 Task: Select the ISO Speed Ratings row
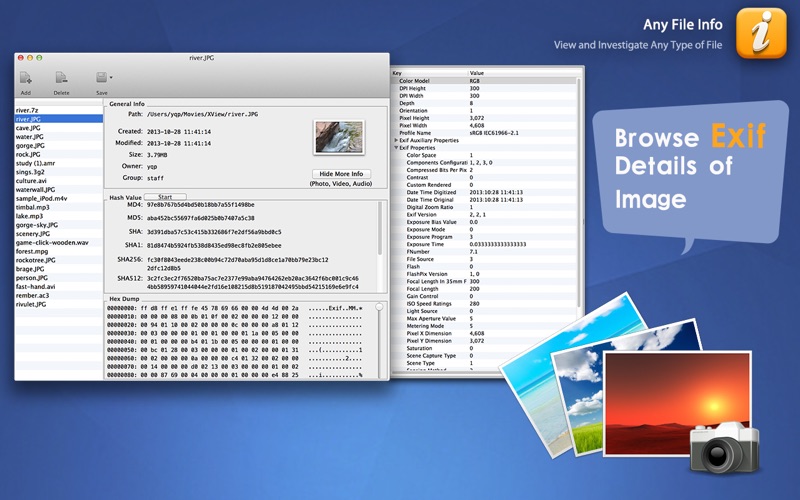[484, 304]
